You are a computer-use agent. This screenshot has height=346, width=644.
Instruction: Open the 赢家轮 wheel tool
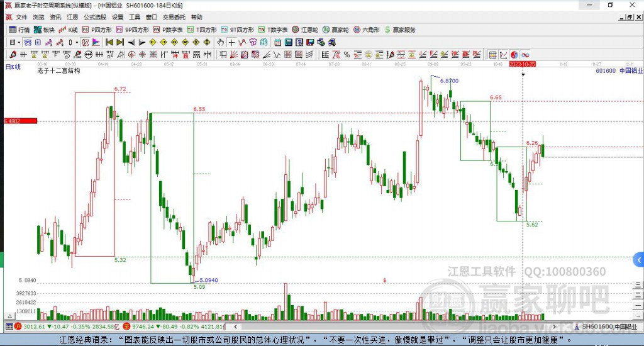pos(336,30)
